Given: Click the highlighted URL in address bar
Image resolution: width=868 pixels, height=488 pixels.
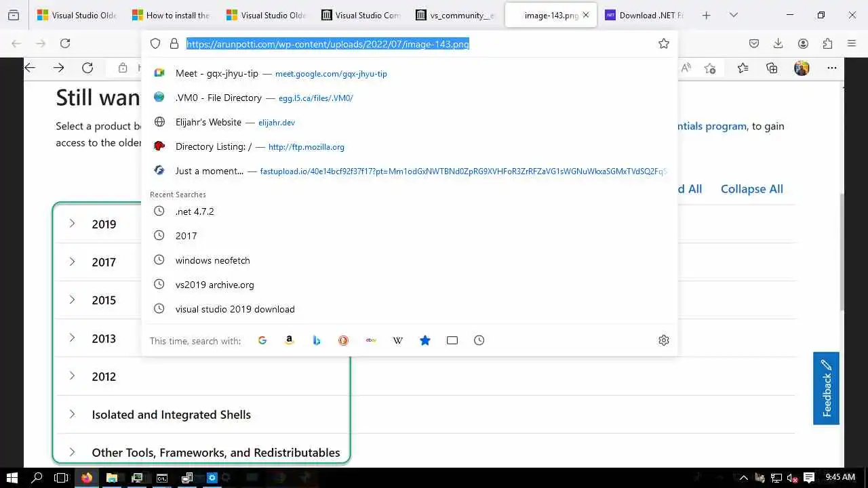Looking at the screenshot, I should coord(328,43).
